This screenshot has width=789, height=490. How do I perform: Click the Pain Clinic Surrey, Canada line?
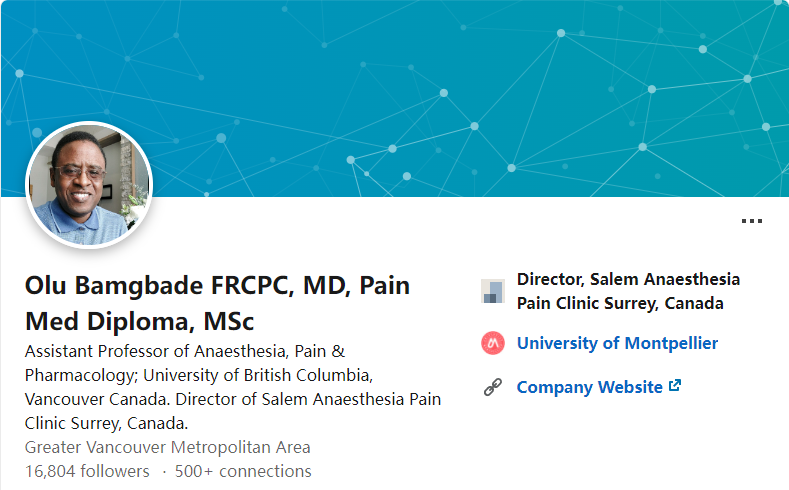tap(620, 303)
